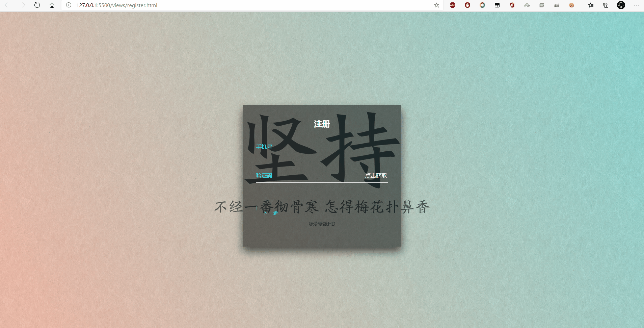Click the 注册 heading text
The image size is (644, 328).
pos(322,124)
